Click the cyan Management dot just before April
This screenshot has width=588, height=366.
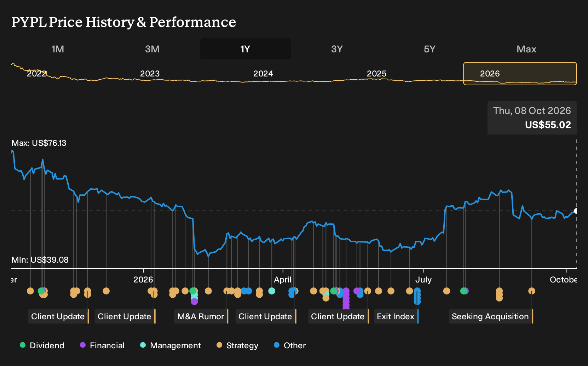272,291
